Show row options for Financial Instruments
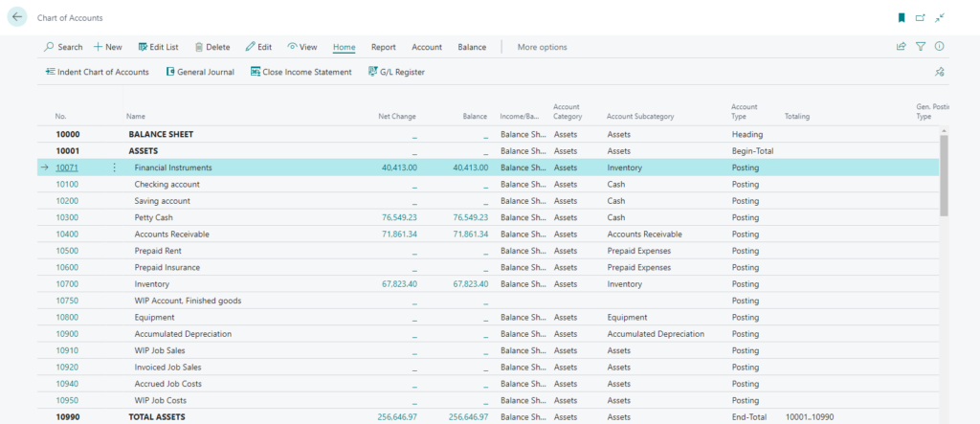The image size is (980, 424). (114, 167)
